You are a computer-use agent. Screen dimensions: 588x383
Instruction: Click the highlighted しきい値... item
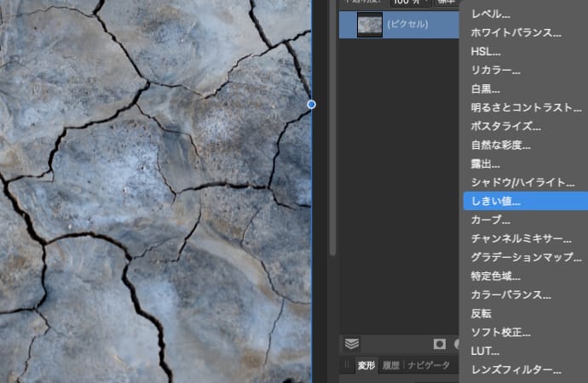click(x=495, y=201)
